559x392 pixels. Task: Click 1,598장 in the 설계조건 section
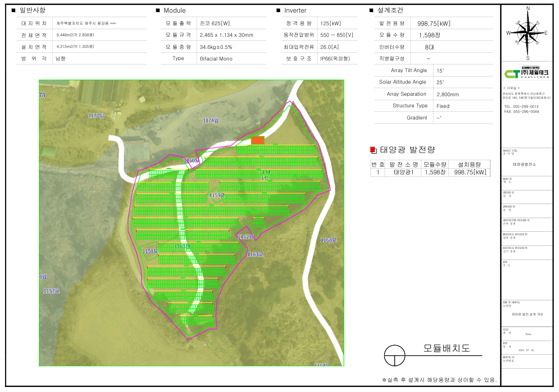429,35
